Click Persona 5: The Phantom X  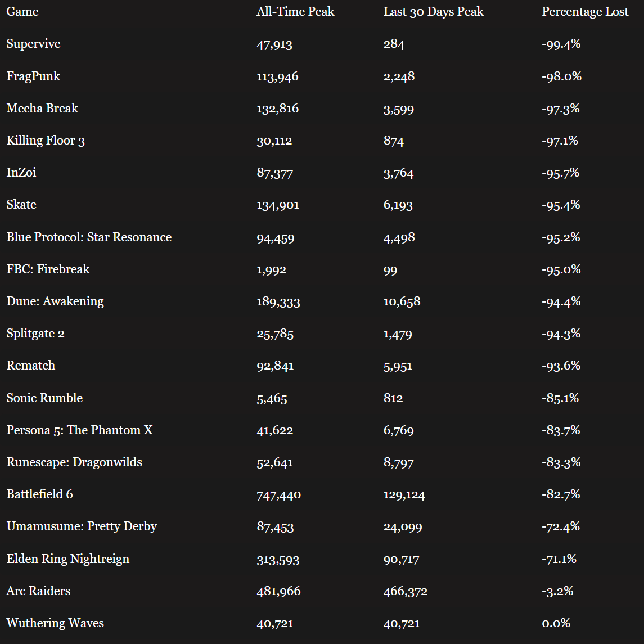click(79, 430)
